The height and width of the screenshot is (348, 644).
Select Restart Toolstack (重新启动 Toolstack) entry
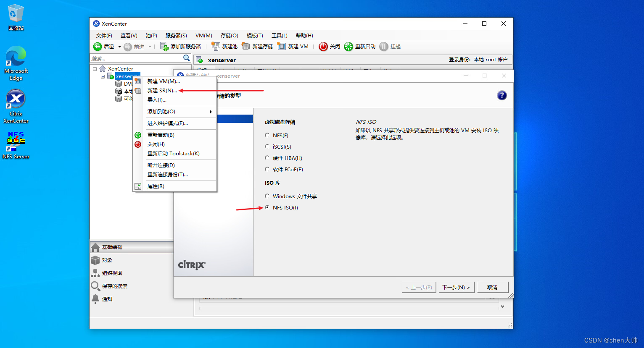pos(174,153)
